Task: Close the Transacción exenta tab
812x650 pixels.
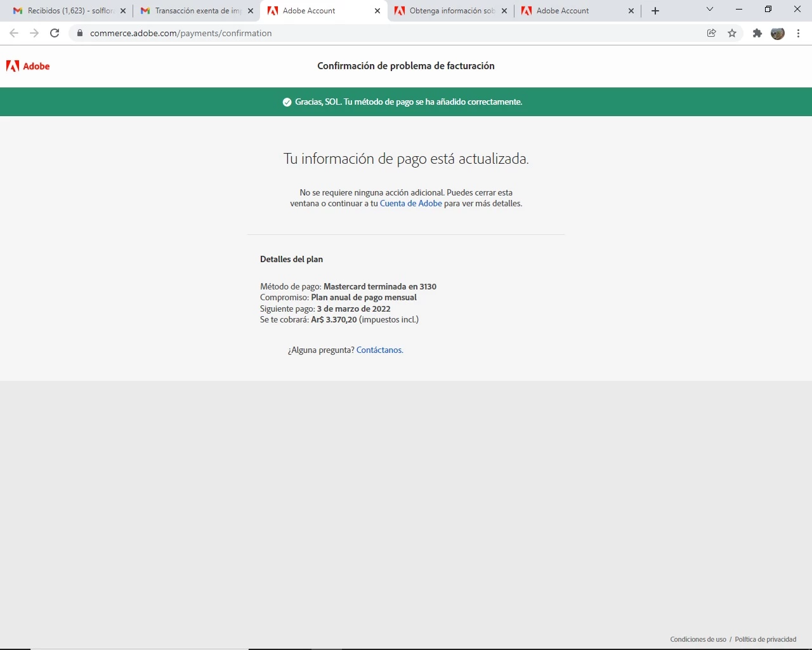Action: point(250,11)
